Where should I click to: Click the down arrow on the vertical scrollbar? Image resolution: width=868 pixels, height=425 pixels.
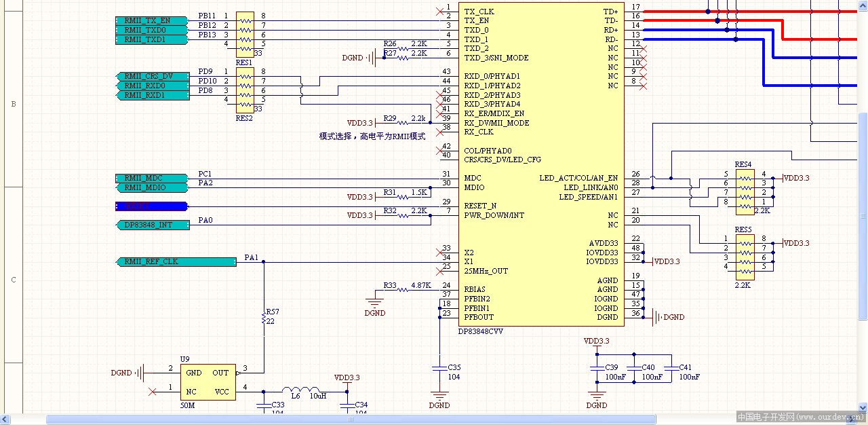coord(863,408)
